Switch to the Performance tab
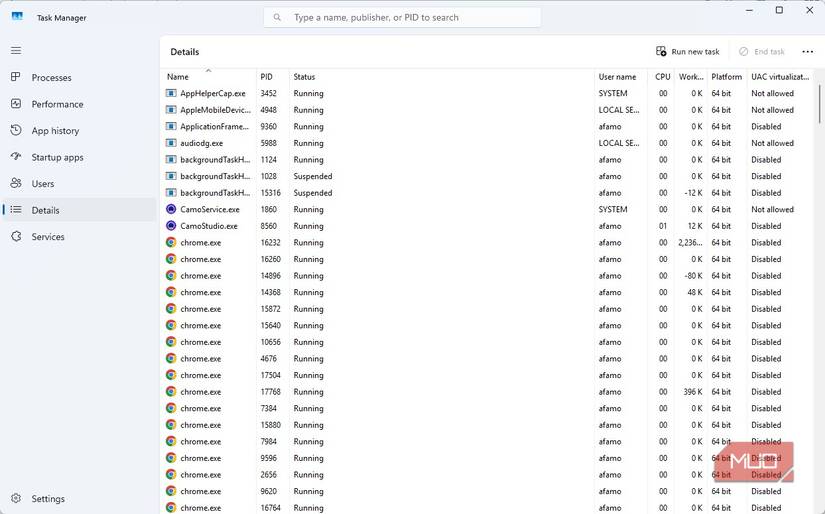825x514 pixels. (x=79, y=104)
